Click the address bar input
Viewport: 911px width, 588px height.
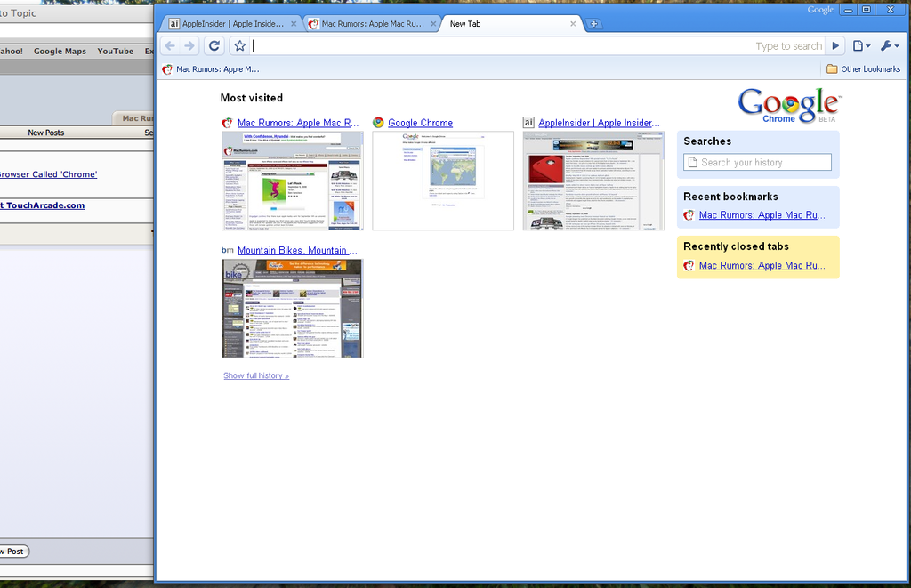(x=503, y=46)
